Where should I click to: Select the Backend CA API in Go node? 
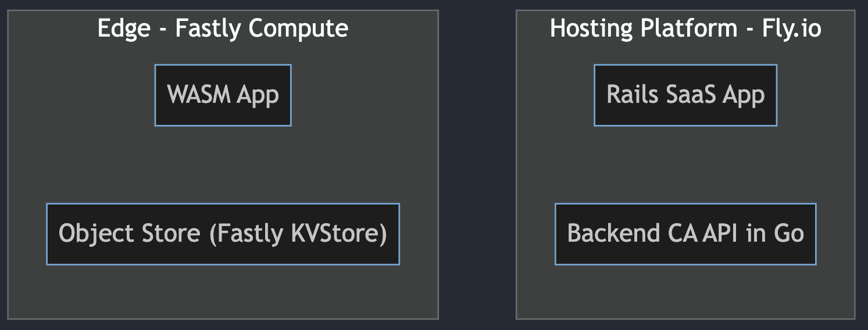(685, 234)
